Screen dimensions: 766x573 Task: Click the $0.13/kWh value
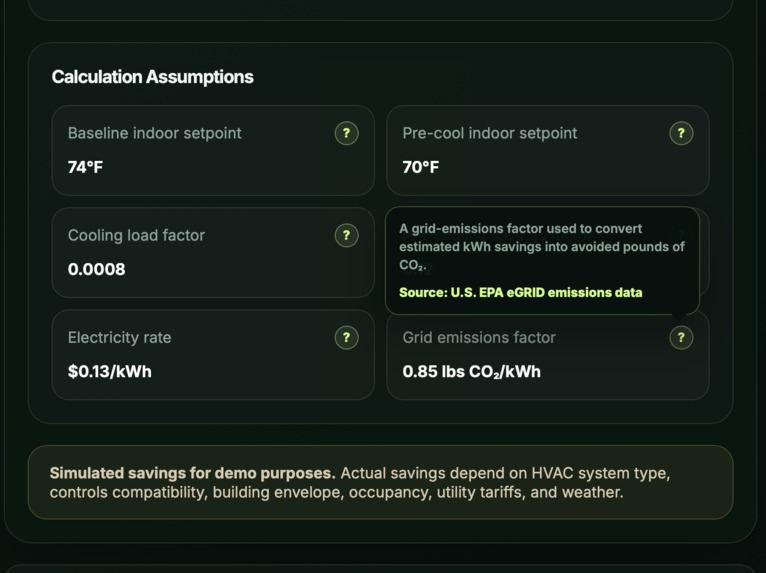point(109,372)
